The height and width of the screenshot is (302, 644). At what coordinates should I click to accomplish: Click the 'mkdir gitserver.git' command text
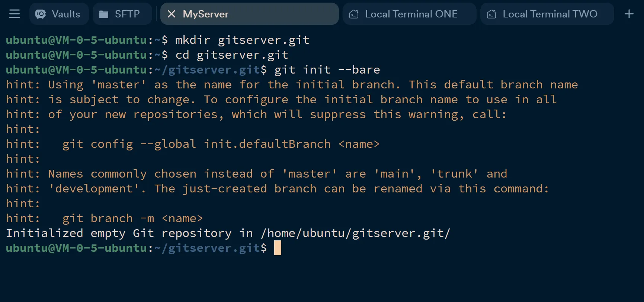point(242,40)
